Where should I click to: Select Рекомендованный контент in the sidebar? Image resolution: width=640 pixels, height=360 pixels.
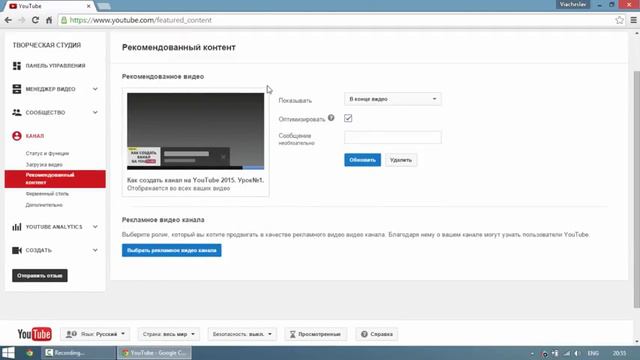click(55, 179)
